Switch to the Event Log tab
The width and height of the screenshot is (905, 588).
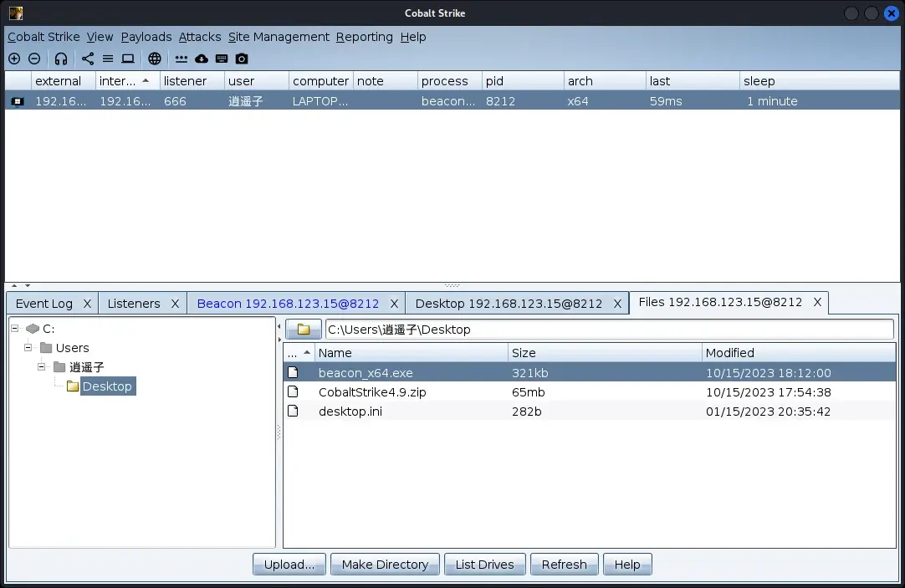click(44, 304)
